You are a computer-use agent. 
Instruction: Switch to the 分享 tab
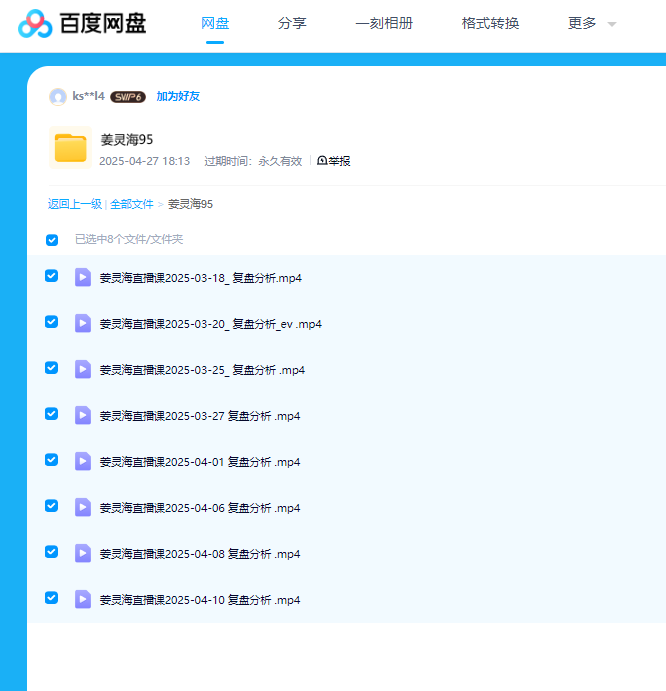click(292, 23)
